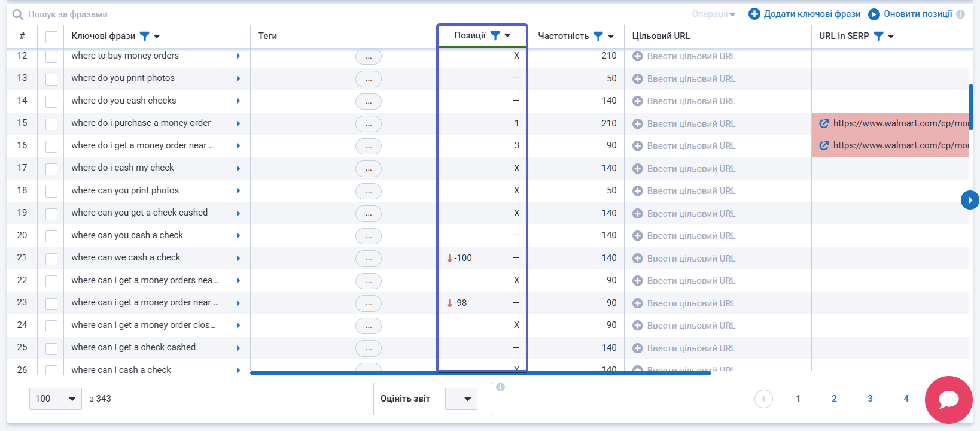Click Додати ключові фрази button
Viewport: 980px width, 431px height.
(x=805, y=14)
